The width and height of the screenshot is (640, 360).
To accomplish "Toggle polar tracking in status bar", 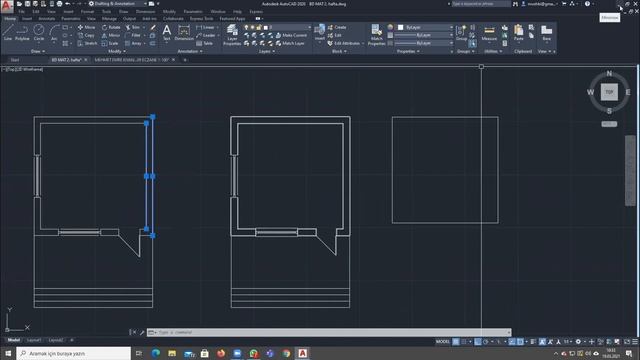I will [x=486, y=342].
